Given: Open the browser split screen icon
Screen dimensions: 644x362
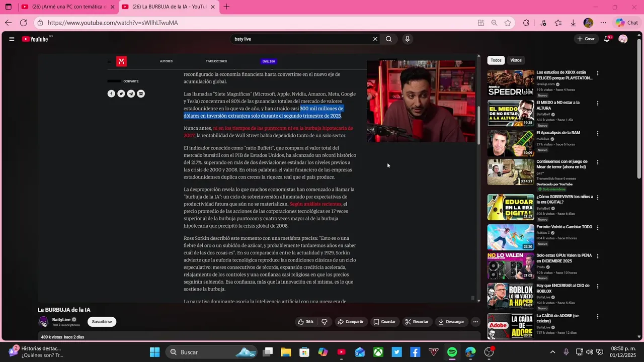Looking at the screenshot, I should tap(481, 23).
